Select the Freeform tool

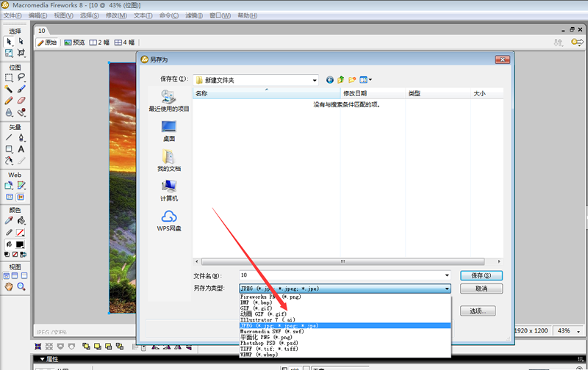tap(9, 161)
